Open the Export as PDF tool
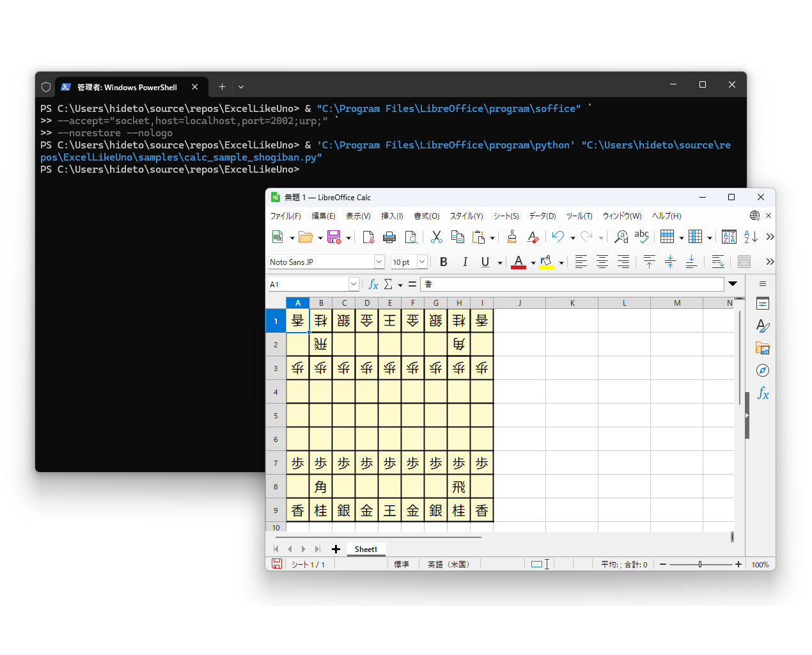The image size is (812, 655). click(368, 237)
